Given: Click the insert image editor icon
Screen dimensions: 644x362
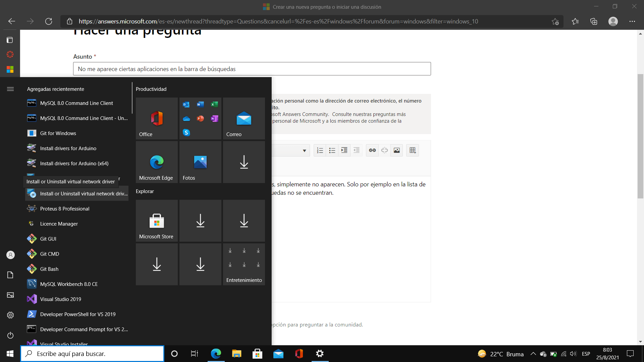Looking at the screenshot, I should coord(396,150).
